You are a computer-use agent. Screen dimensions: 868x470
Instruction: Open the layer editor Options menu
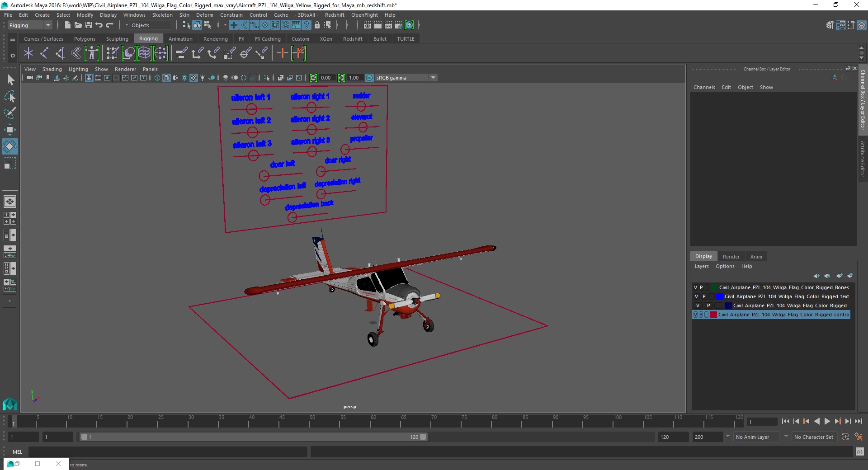click(725, 266)
